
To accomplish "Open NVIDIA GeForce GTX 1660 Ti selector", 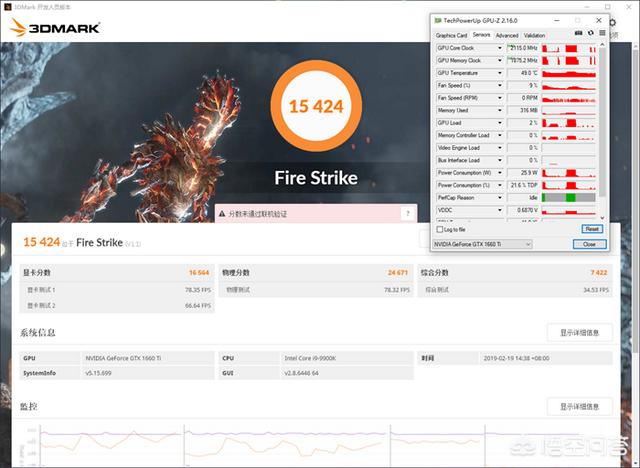I will 482,244.
